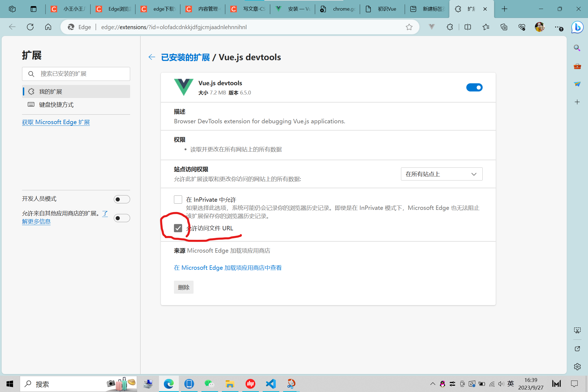The image size is (588, 392).
Task: Open the Favorites list
Action: [486, 27]
